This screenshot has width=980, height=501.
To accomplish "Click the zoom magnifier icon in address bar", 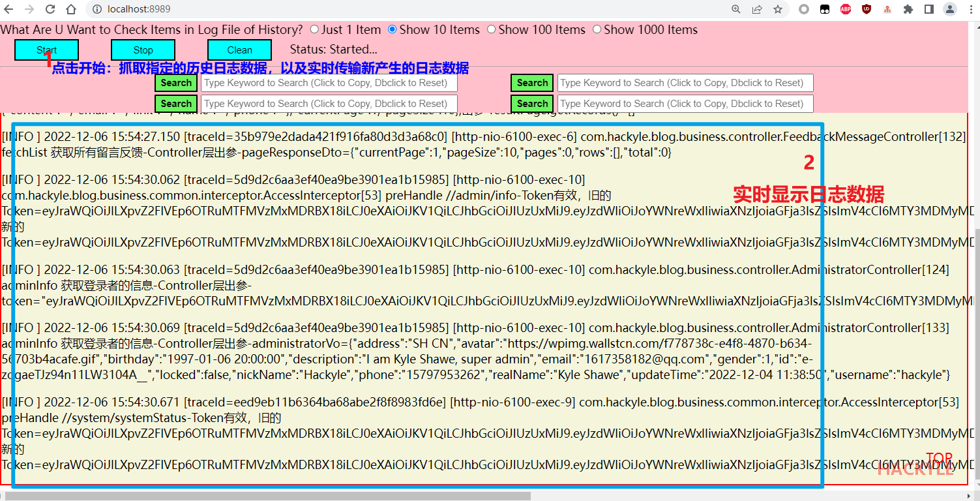I will (736, 9).
